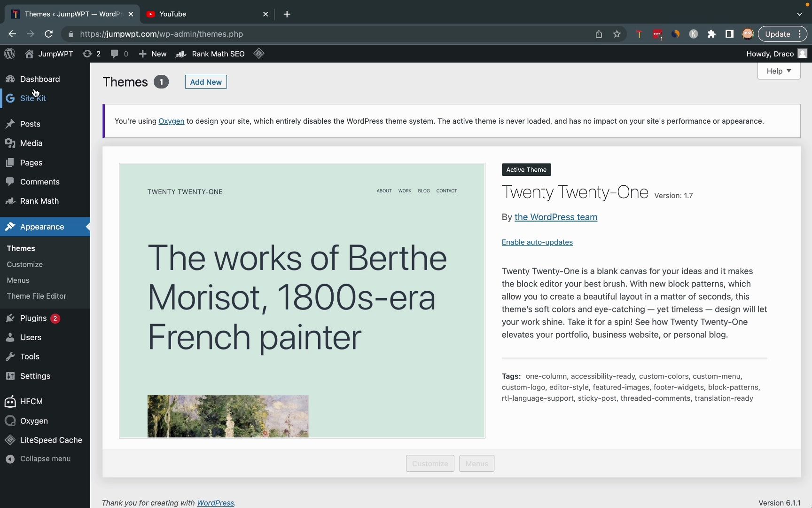This screenshot has width=812, height=508.
Task: Go back to previous page
Action: point(12,34)
